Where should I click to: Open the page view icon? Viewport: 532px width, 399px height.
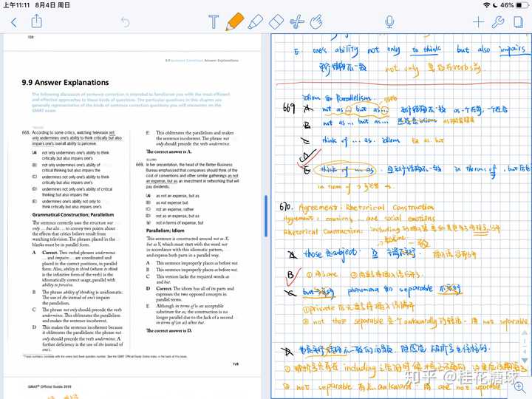click(518, 22)
